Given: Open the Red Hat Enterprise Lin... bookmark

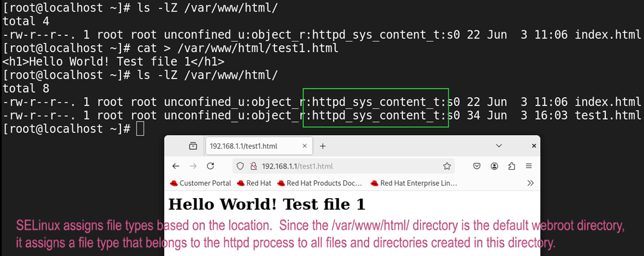Looking at the screenshot, I should pos(413,183).
